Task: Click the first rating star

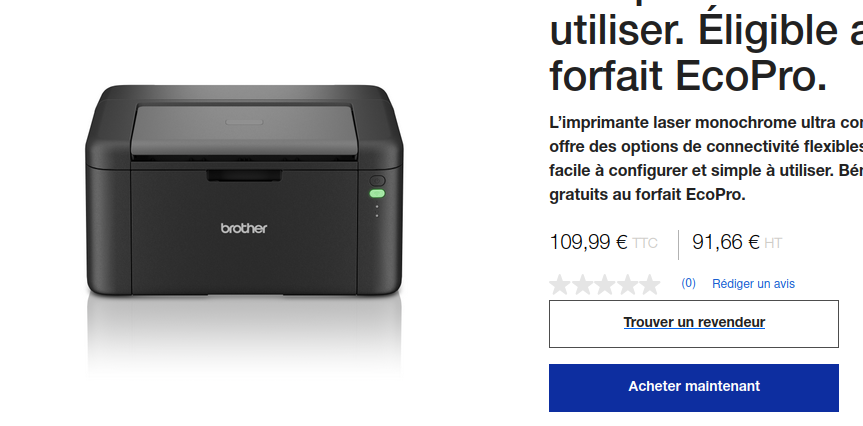Action: pyautogui.click(x=560, y=285)
